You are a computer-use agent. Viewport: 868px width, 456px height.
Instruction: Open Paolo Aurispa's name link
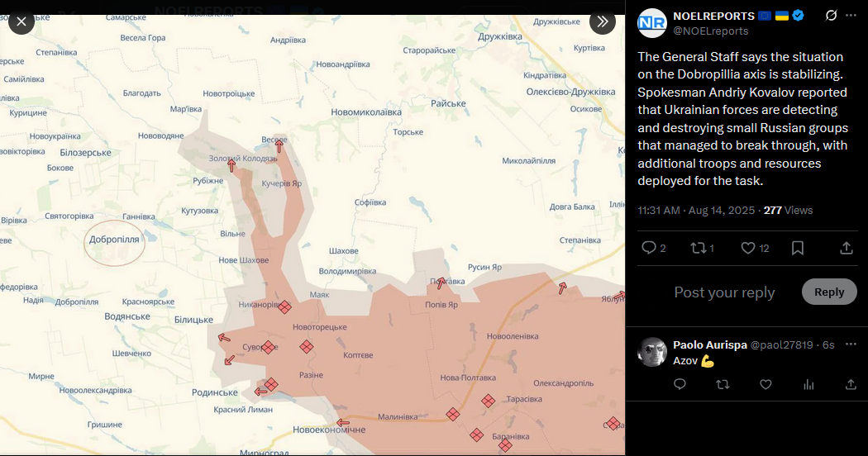coord(709,344)
